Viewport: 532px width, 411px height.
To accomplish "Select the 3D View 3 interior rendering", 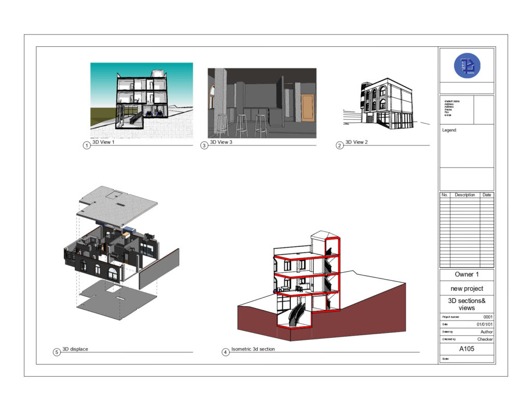I will 262,103.
